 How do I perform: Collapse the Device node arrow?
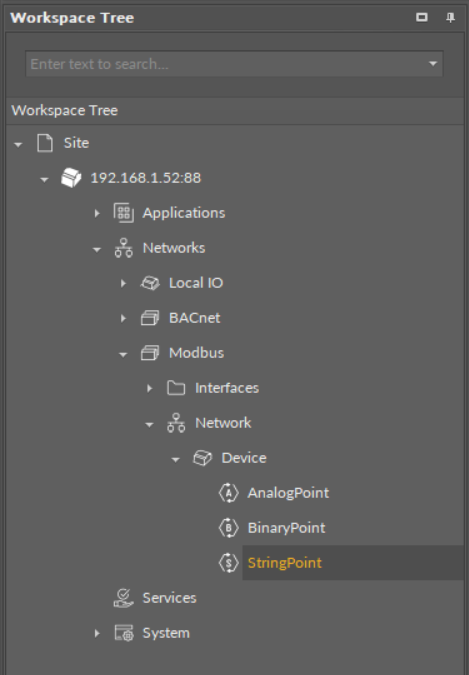coord(176,459)
